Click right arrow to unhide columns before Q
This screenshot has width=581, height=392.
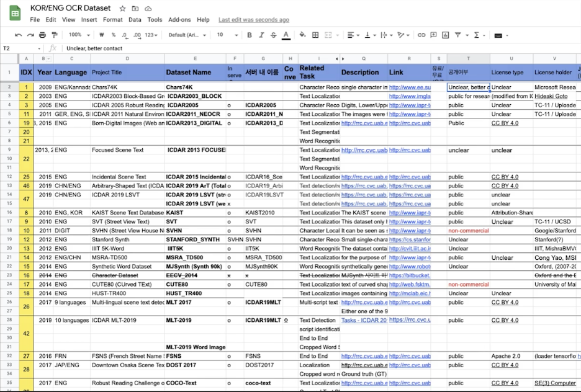(343, 58)
